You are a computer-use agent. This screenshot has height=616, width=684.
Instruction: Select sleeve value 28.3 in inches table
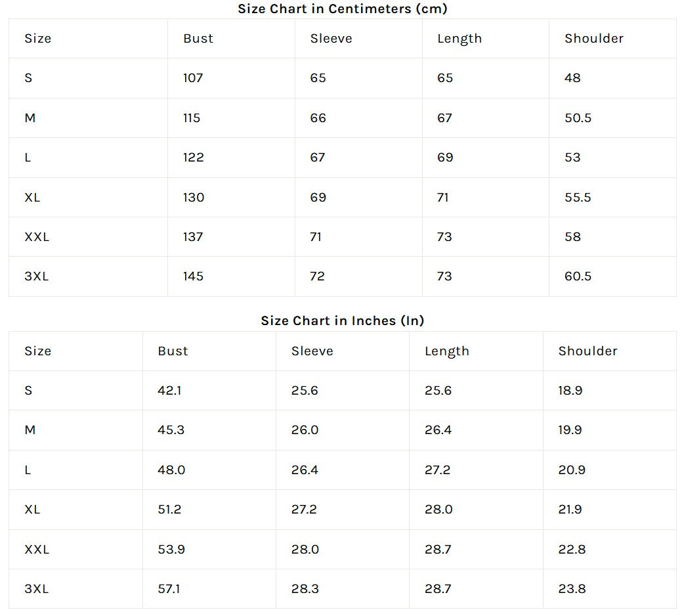click(x=305, y=589)
